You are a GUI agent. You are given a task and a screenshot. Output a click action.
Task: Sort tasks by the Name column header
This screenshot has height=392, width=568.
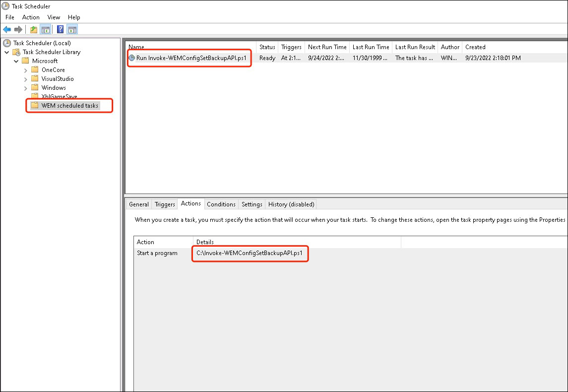[191, 47]
